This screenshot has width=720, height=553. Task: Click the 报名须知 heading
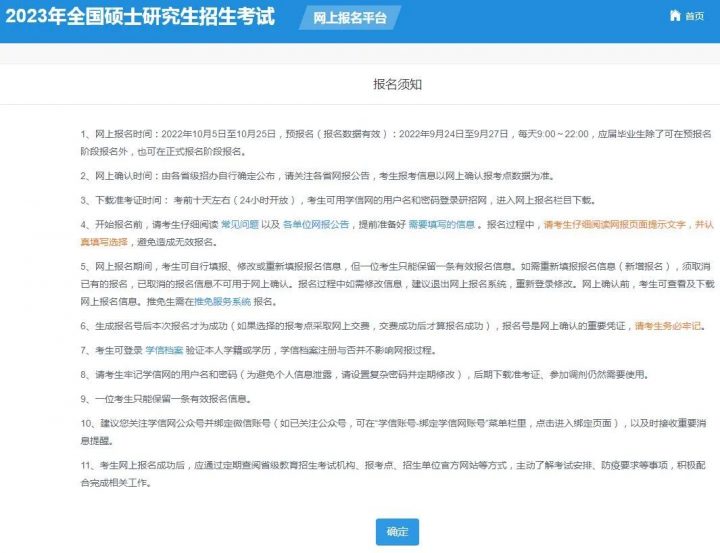(397, 85)
